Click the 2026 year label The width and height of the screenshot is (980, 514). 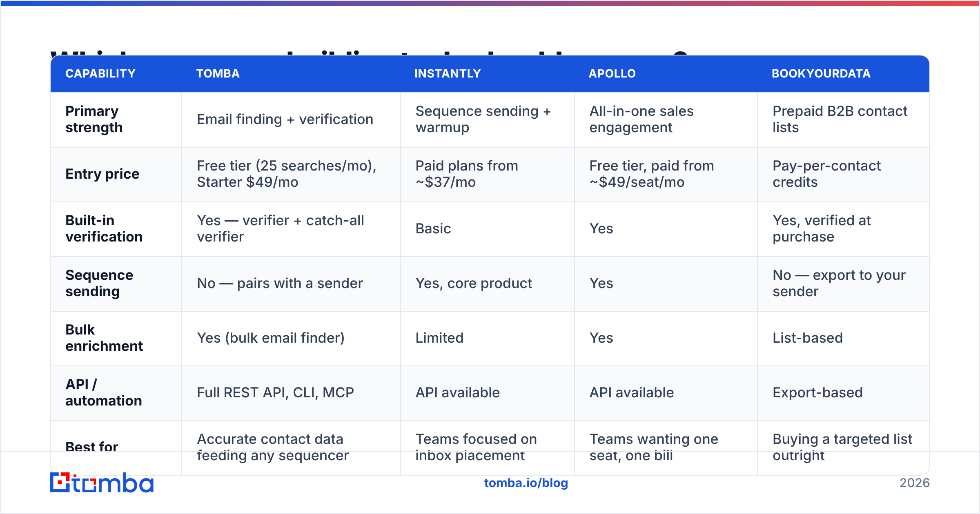tap(915, 483)
